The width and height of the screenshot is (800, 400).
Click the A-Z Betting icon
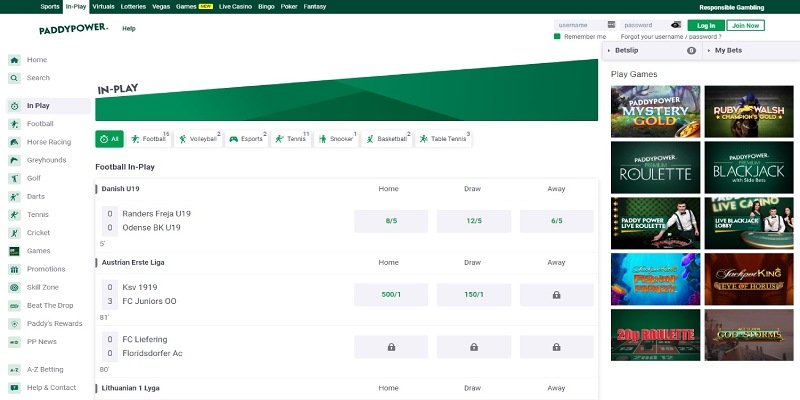14,369
